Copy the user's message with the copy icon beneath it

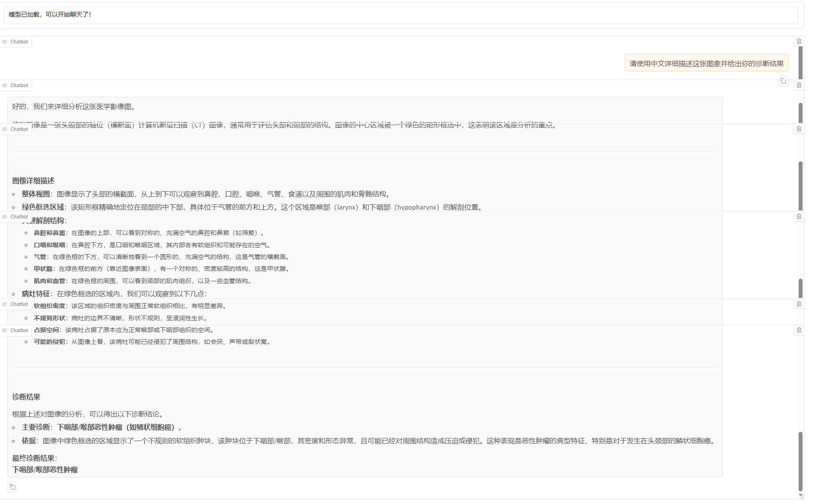click(783, 81)
